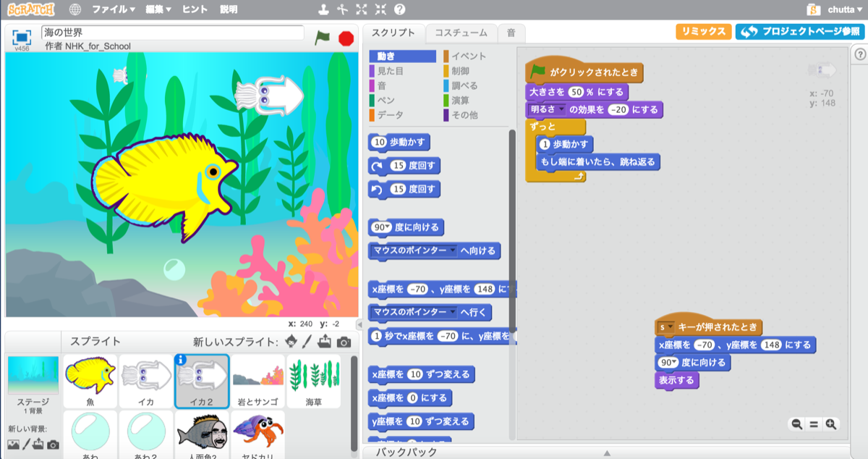Viewport: 868px width, 459px height.
Task: Open the 説明 menu item
Action: (229, 9)
